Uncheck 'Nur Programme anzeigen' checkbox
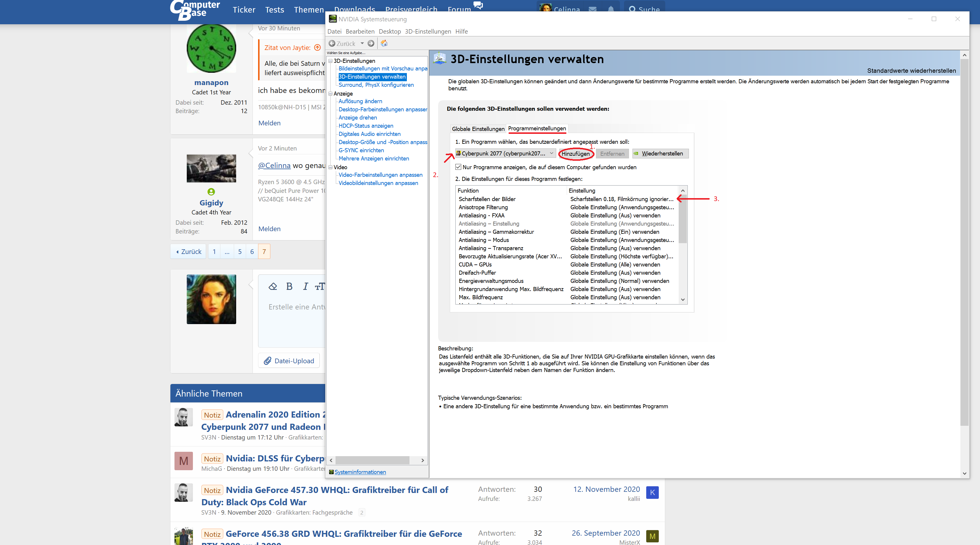The height and width of the screenshot is (545, 980). (x=458, y=167)
